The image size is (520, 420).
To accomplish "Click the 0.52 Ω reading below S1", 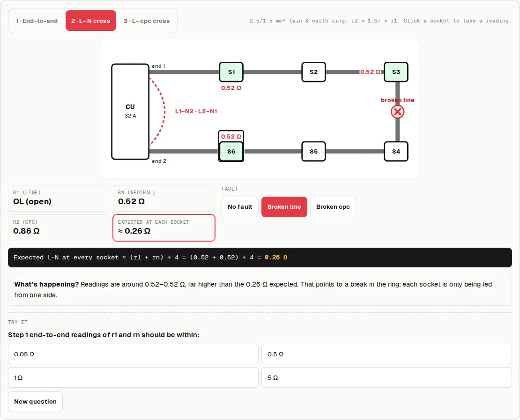I will pos(231,88).
